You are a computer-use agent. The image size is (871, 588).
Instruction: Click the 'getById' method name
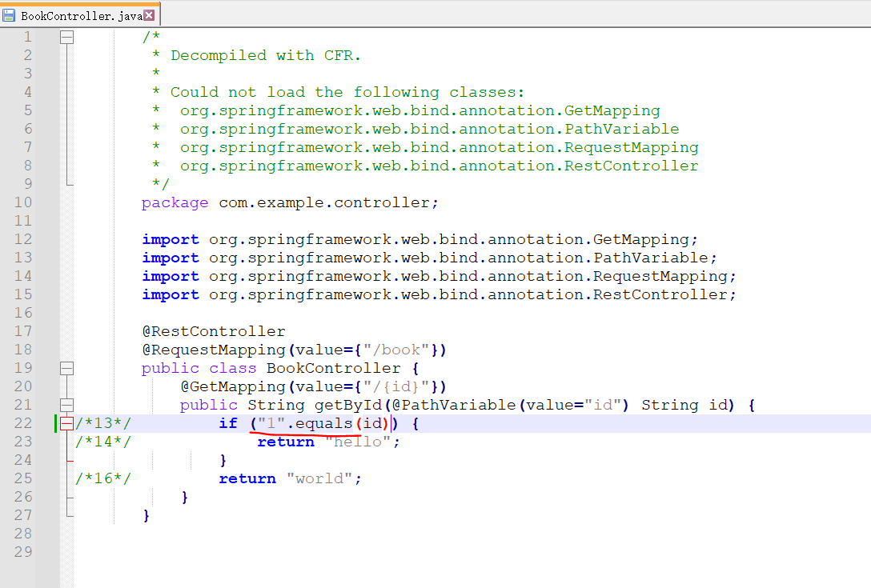coord(348,405)
